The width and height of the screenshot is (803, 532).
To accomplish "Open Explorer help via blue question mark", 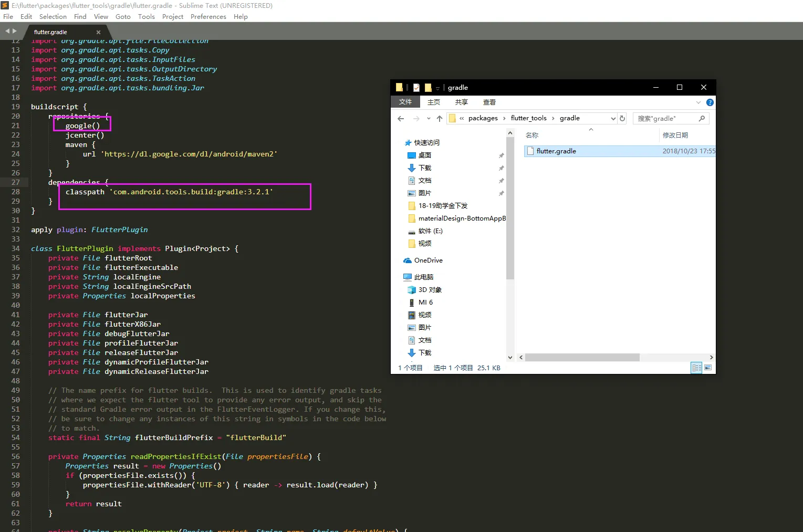I will (710, 102).
